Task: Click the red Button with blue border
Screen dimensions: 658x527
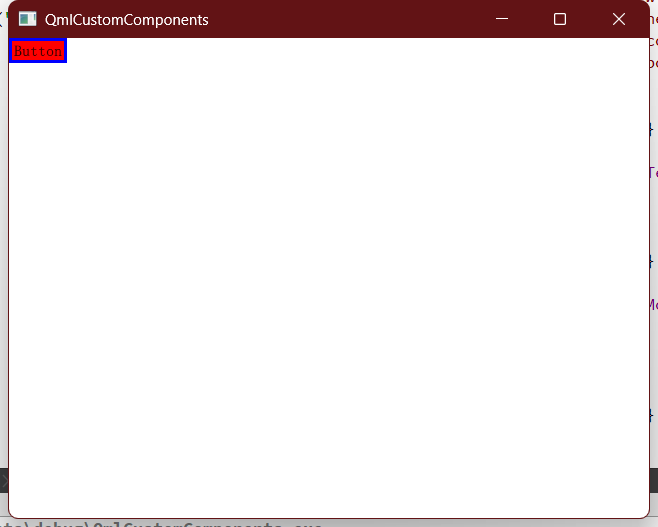Action: tap(38, 51)
